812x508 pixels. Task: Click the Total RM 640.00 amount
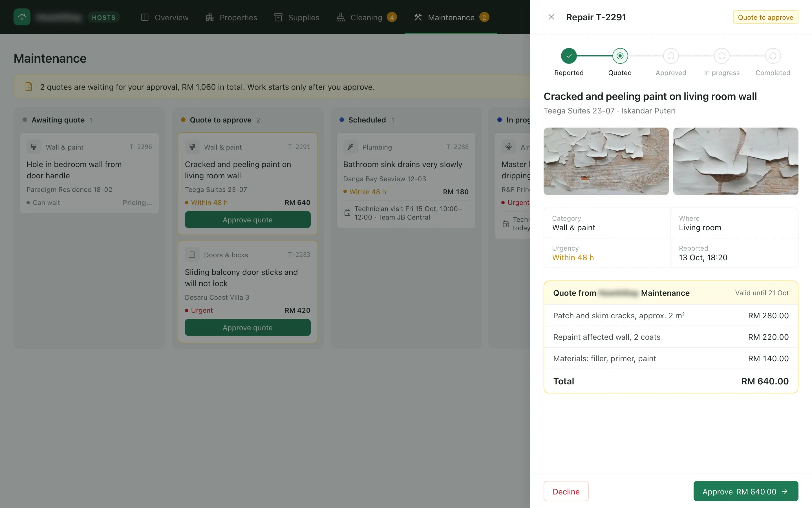click(x=765, y=381)
